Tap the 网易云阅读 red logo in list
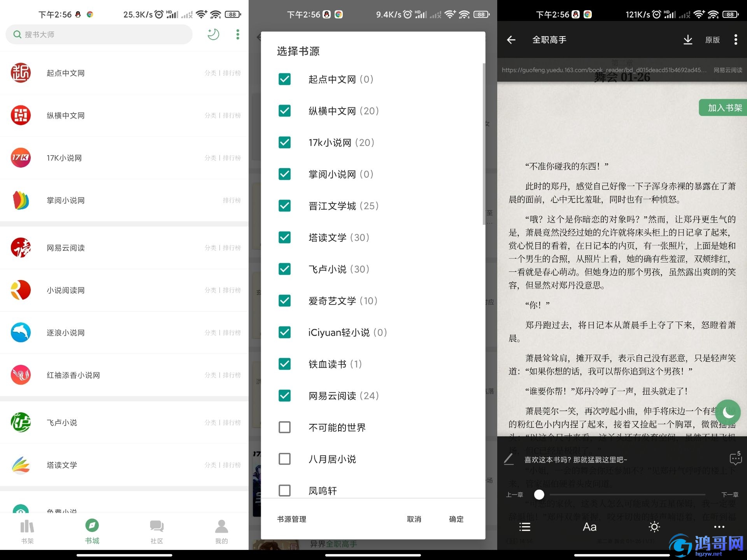 click(21, 247)
